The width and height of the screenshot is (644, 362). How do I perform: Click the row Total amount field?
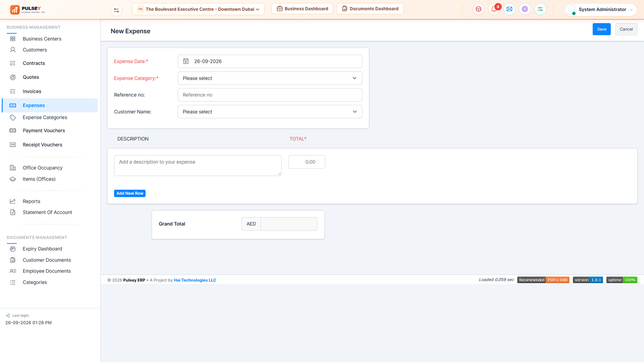[x=307, y=162]
